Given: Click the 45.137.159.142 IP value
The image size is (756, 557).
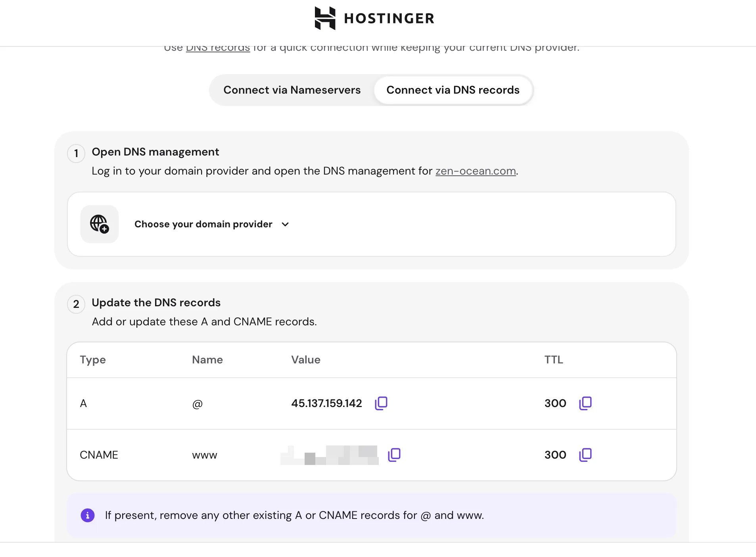Looking at the screenshot, I should click(x=326, y=403).
